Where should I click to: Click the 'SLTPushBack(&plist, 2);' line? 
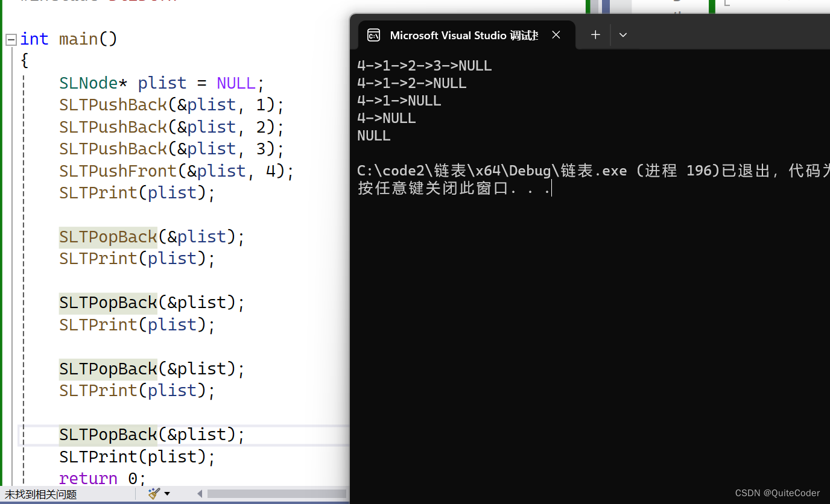point(171,127)
